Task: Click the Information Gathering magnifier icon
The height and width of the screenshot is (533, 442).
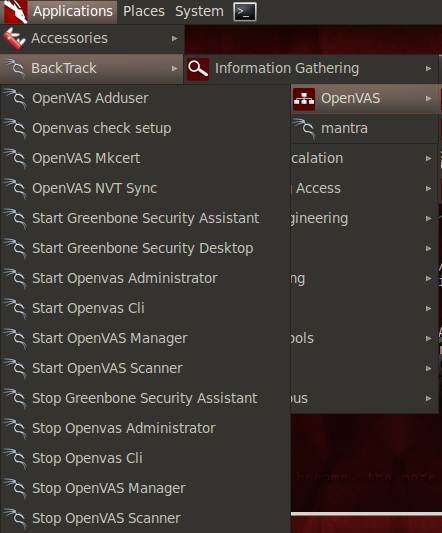Action: point(198,69)
